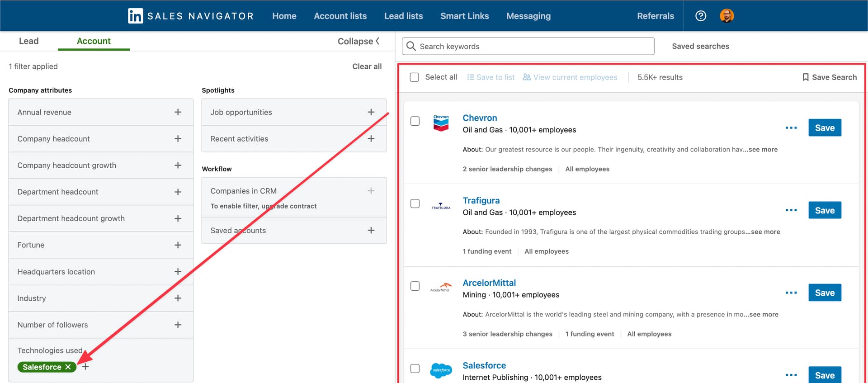Save the Salesforce account
Viewport: 868px width, 383px height.
[x=825, y=375]
